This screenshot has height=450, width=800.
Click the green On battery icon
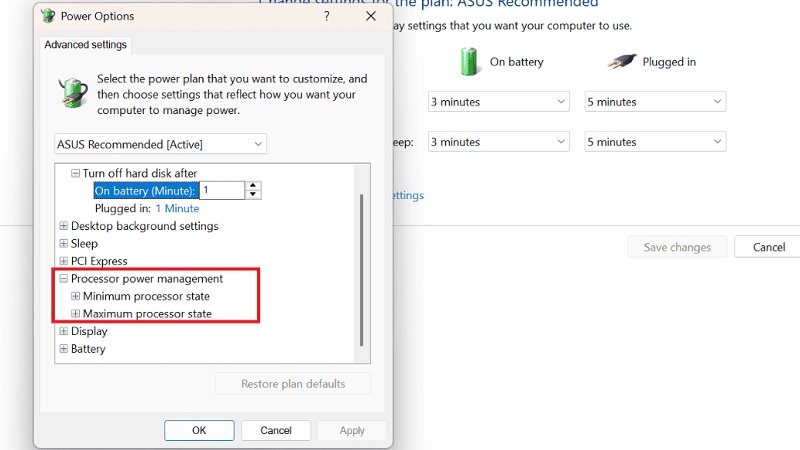[x=468, y=62]
